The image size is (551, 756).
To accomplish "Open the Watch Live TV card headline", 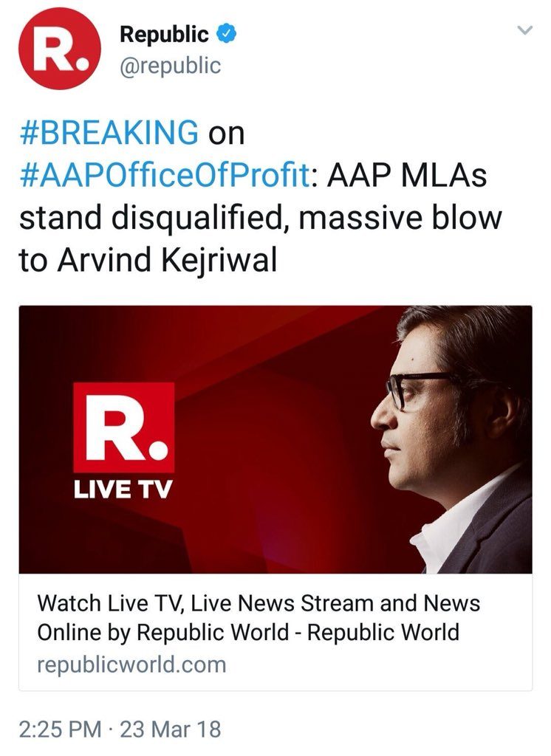I will point(259,617).
